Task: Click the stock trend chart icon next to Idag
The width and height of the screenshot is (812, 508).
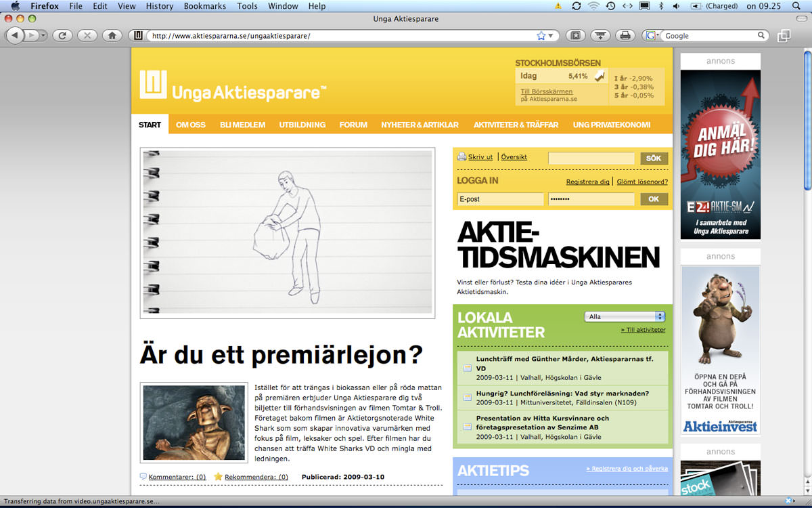Action: [599, 77]
